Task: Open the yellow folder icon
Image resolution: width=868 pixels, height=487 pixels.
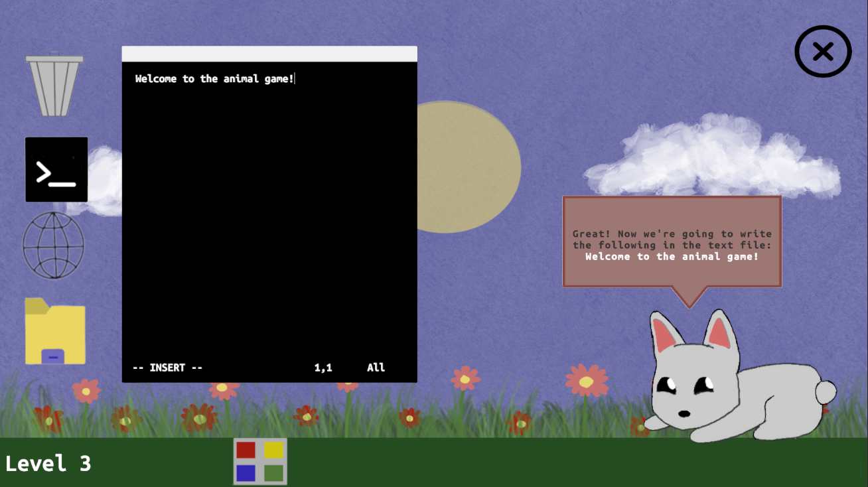Action: click(x=55, y=331)
